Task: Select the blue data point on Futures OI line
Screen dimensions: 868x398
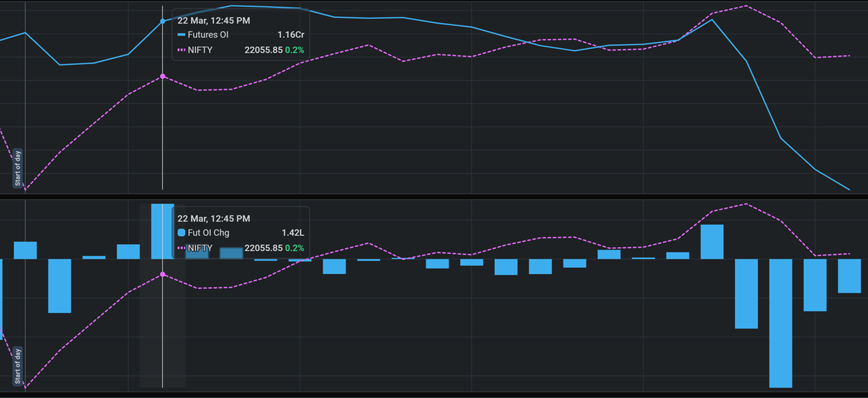Action: click(163, 21)
